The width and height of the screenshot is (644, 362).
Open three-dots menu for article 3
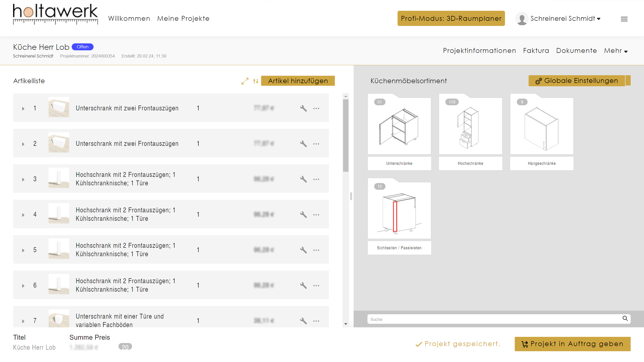point(316,179)
